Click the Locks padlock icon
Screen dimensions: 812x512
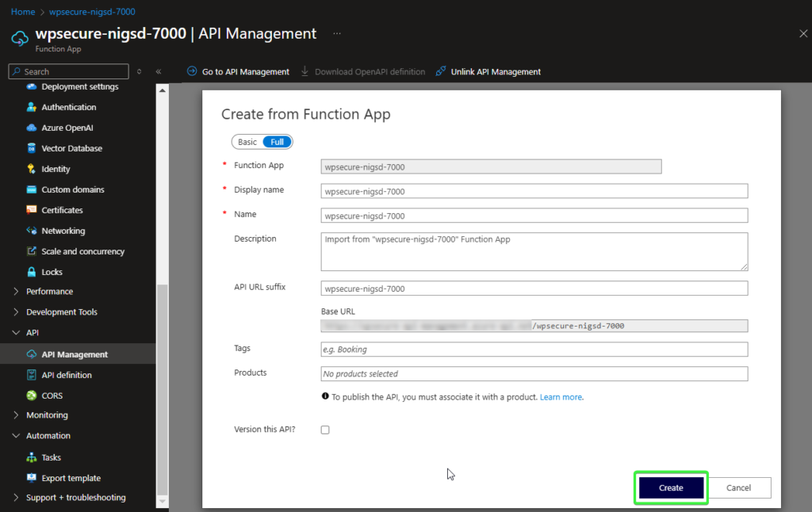(x=32, y=272)
